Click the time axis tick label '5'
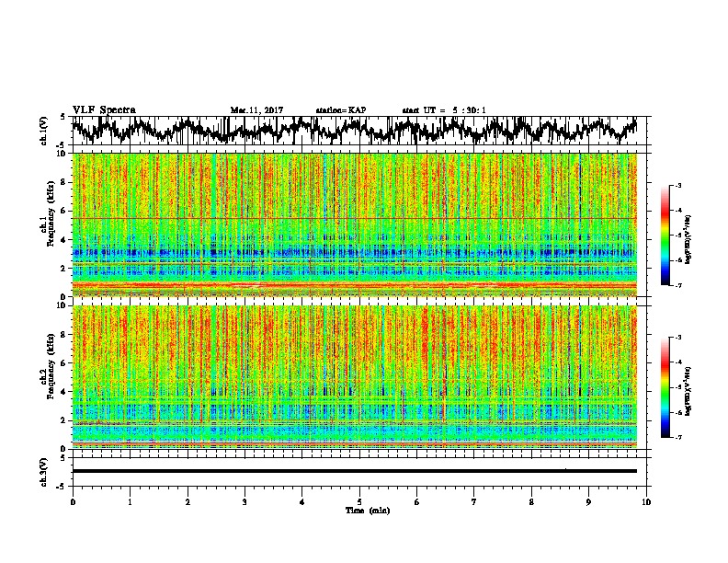This screenshot has width=728, height=563. 359,502
